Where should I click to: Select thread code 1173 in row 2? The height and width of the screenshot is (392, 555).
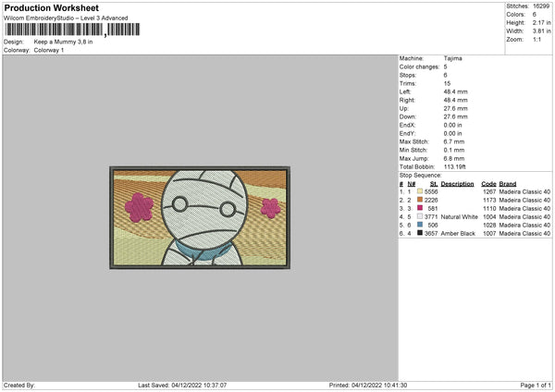pos(489,201)
